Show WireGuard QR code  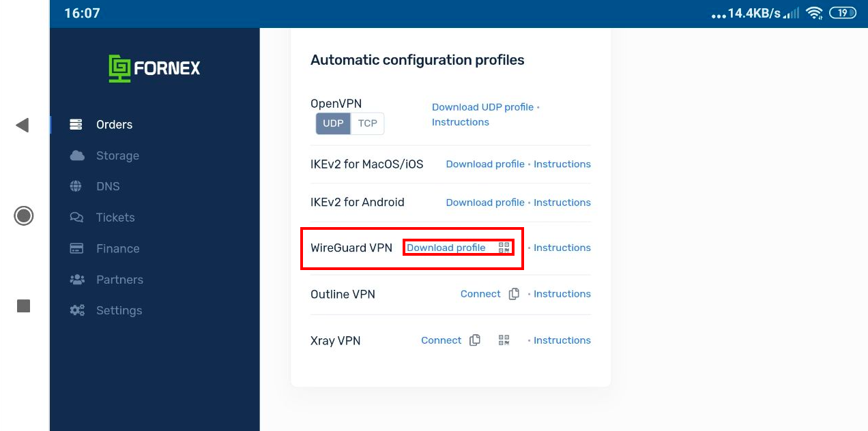[504, 248]
